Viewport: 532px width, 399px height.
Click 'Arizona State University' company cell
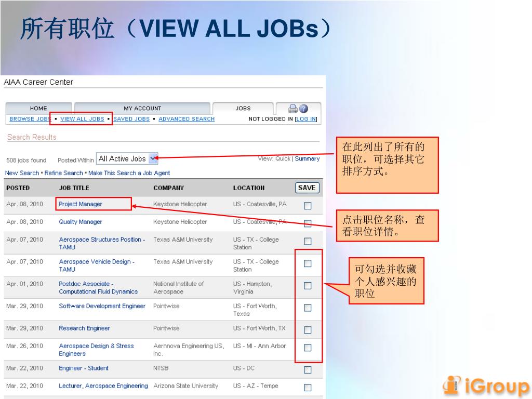click(185, 386)
